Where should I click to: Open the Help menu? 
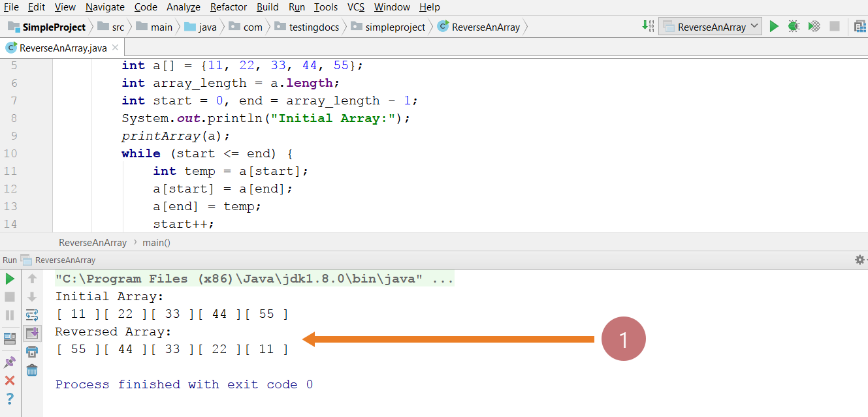click(430, 7)
